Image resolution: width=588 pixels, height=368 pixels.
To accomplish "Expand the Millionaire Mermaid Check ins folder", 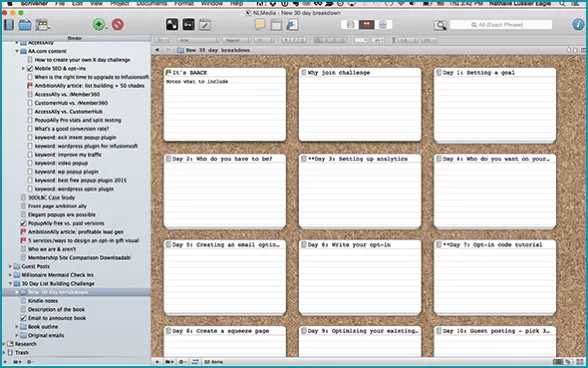I will 10,275.
